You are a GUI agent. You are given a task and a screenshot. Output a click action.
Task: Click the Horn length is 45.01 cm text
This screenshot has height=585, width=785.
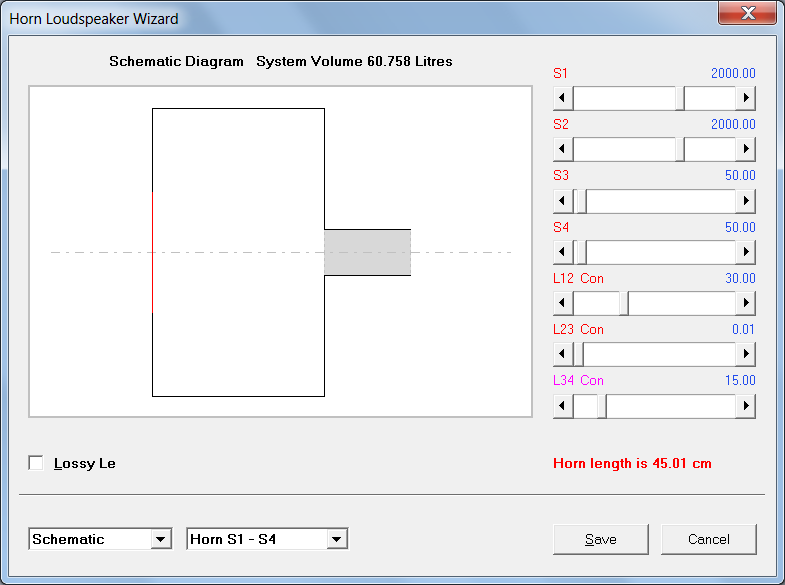pos(632,463)
